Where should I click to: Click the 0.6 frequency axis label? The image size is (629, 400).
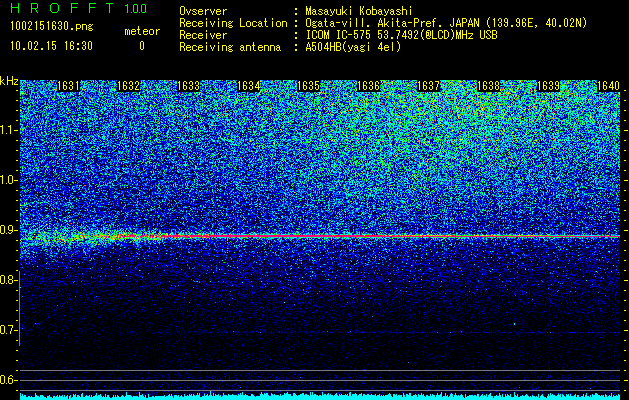pos(7,380)
